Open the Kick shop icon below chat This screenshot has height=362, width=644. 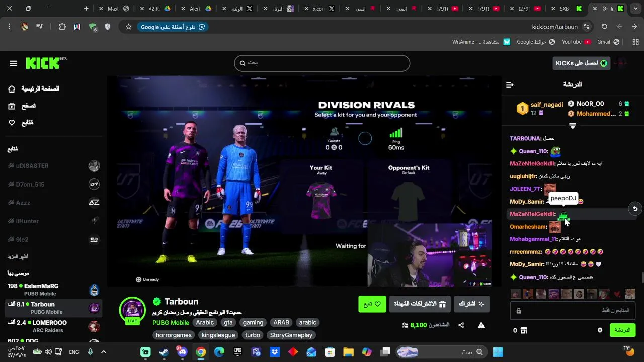click(524, 330)
